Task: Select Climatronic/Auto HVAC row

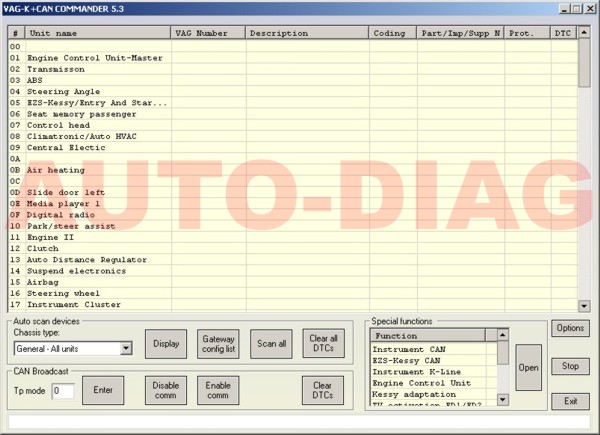Action: 293,136
